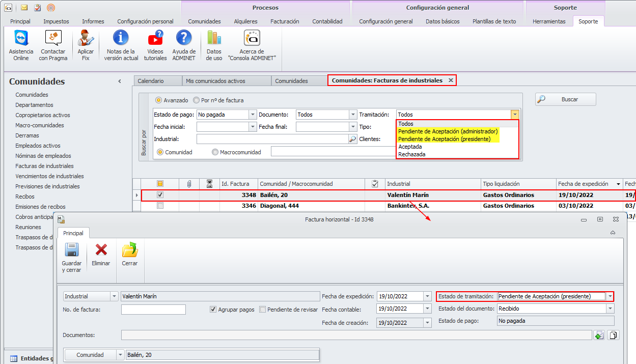The height and width of the screenshot is (364, 636).
Task: Click Contactar con Pragma icon
Action: click(53, 39)
